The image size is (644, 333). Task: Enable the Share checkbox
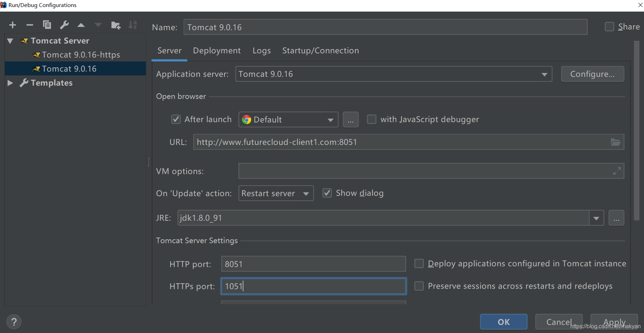pos(609,27)
